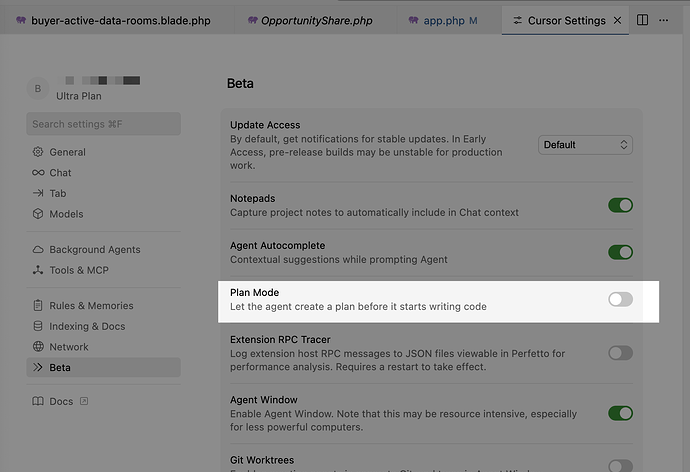Open the more actions ellipsis menu
Viewport: 690px width, 472px height.
(663, 20)
